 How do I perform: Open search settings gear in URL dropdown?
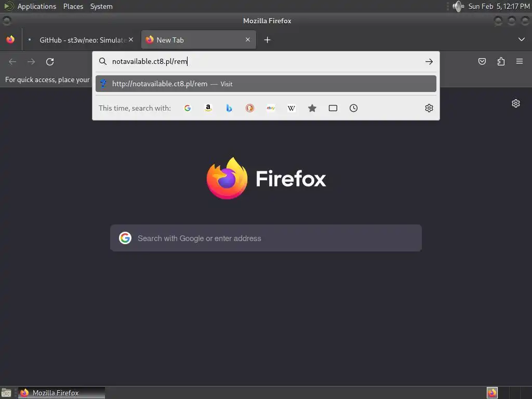point(429,108)
